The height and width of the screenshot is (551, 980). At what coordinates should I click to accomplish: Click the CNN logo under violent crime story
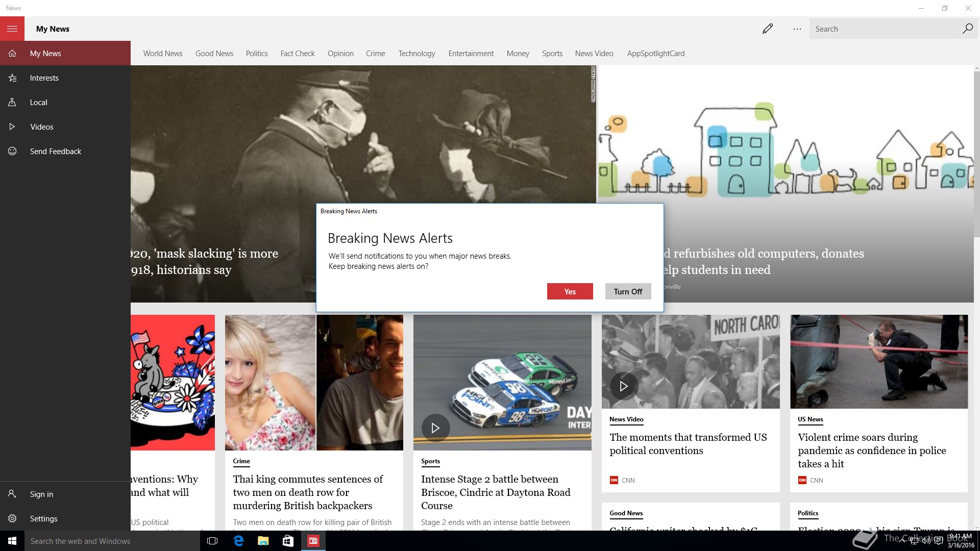(x=802, y=480)
